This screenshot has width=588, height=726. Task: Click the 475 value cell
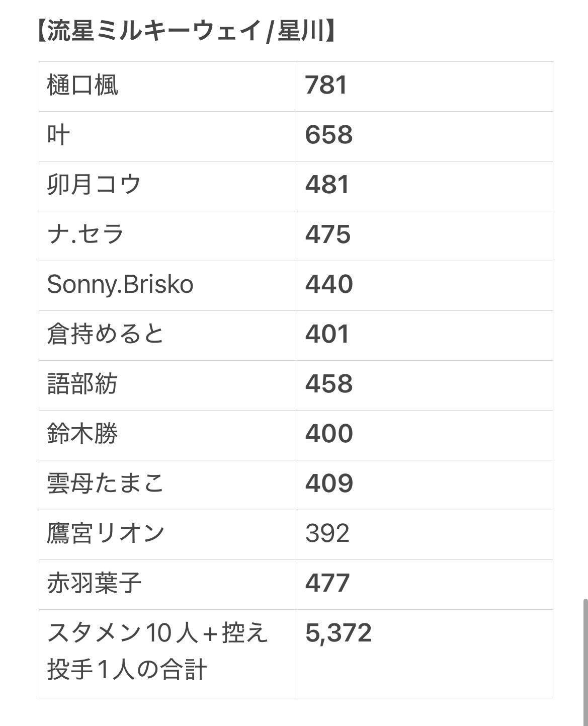[x=425, y=236]
